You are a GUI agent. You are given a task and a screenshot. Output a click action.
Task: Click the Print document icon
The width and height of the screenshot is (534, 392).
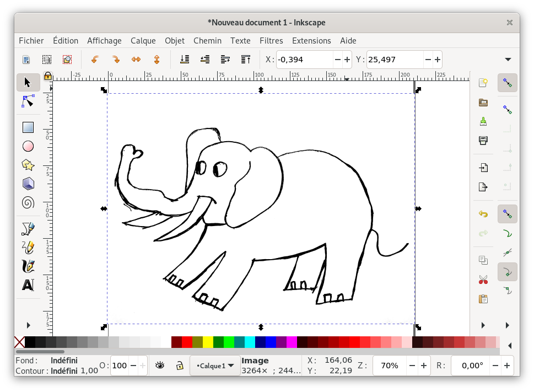[x=483, y=141]
